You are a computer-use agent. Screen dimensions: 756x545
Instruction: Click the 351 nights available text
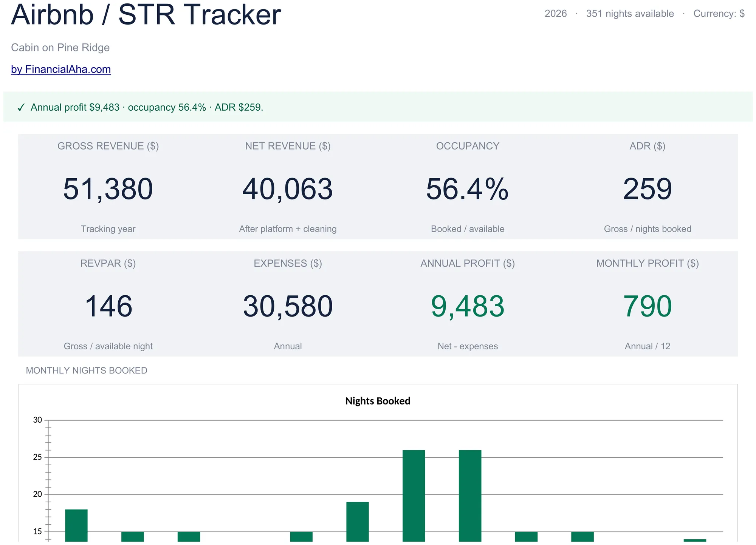[630, 14]
